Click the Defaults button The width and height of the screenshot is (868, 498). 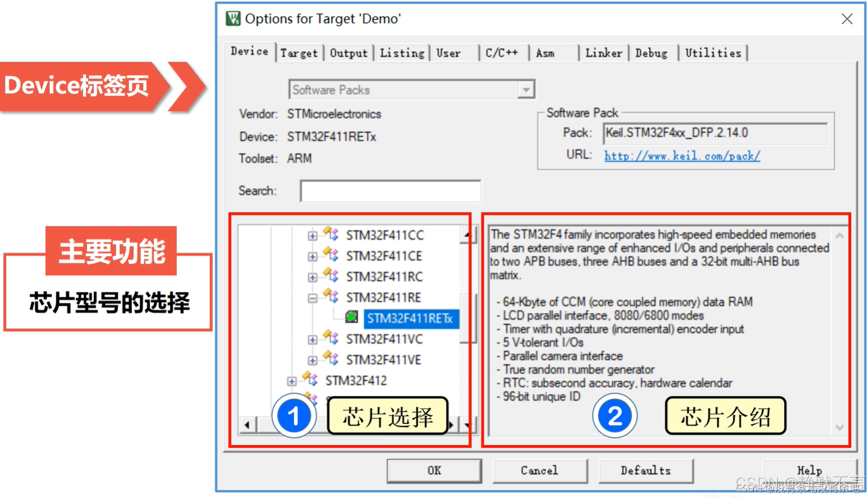pos(646,470)
